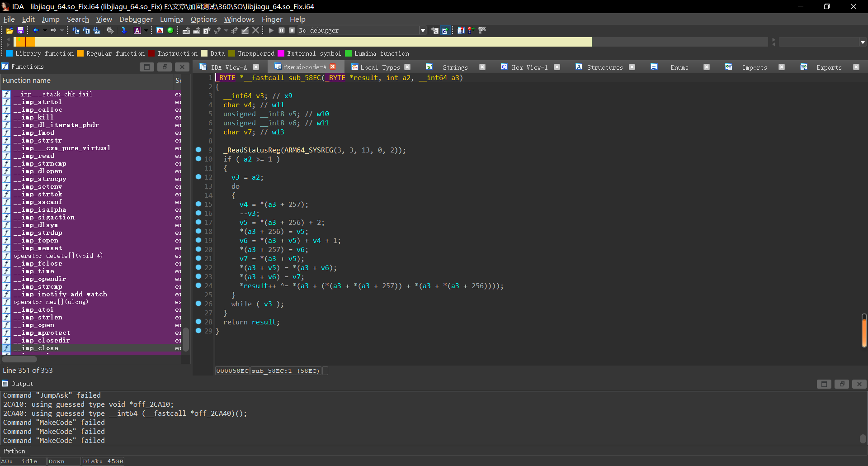
Task: Select __imp_mprotect in functions list
Action: pyautogui.click(x=92, y=333)
